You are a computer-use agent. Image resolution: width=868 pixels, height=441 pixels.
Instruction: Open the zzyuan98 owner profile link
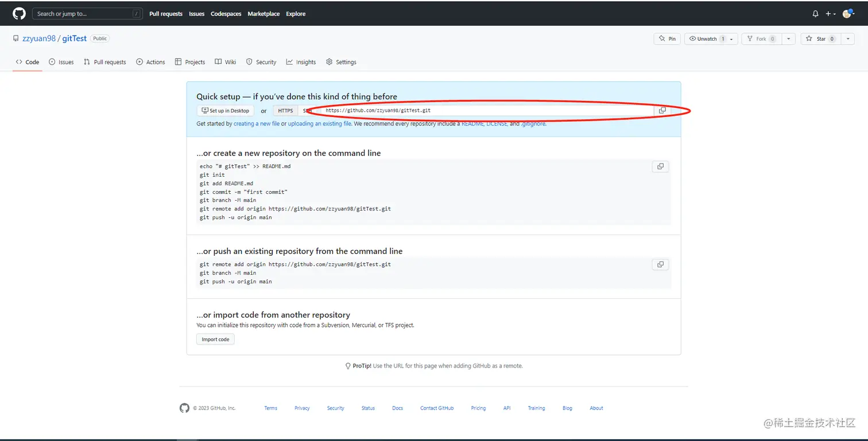pos(39,38)
